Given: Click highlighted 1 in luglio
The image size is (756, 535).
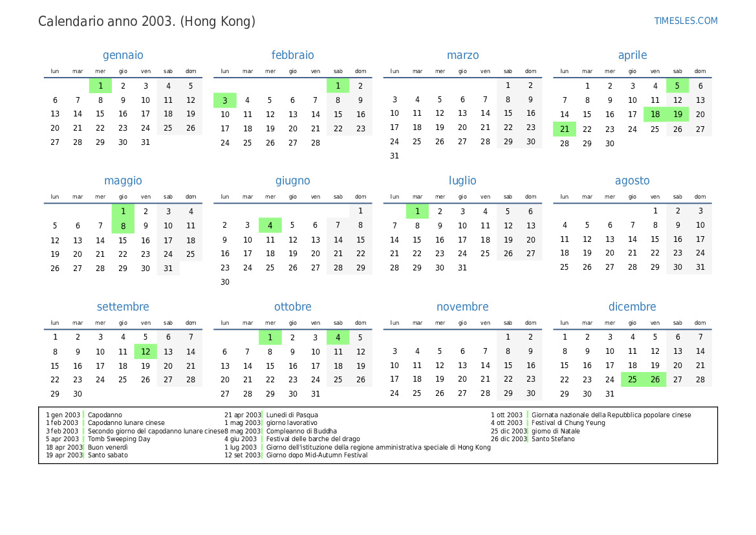Looking at the screenshot, I should [417, 212].
